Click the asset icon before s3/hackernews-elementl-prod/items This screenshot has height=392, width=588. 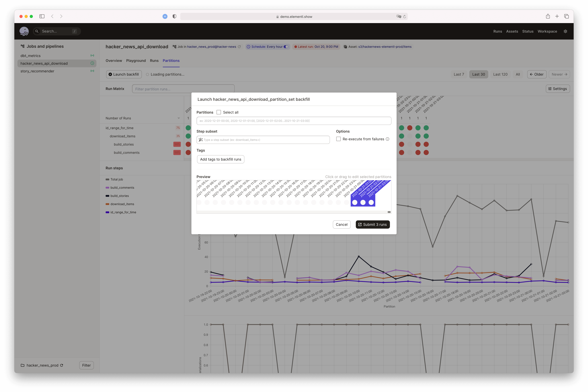pos(345,47)
